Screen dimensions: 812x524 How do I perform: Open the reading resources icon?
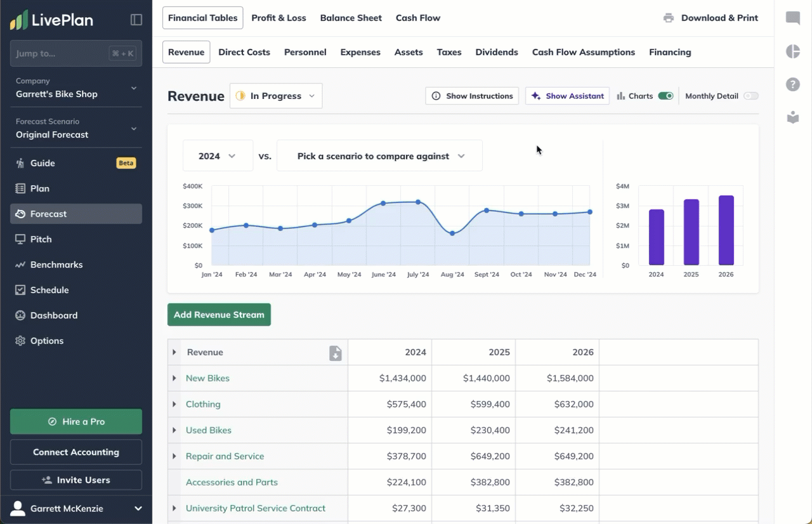793,117
